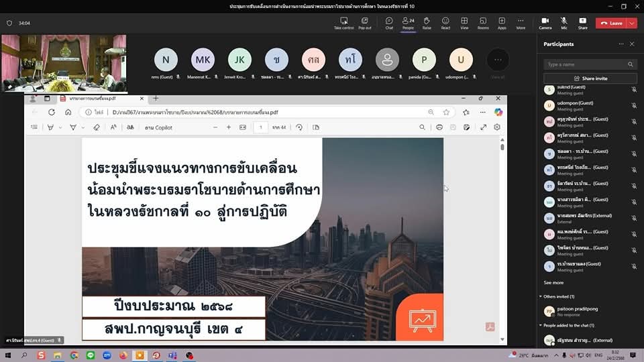
Task: Select the N participant avatar
Action: click(166, 60)
